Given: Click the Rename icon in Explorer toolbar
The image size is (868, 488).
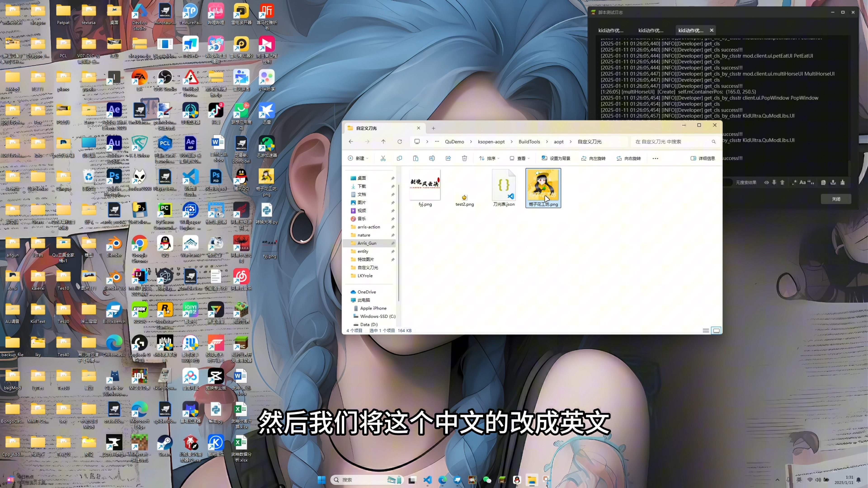Looking at the screenshot, I should 432,158.
